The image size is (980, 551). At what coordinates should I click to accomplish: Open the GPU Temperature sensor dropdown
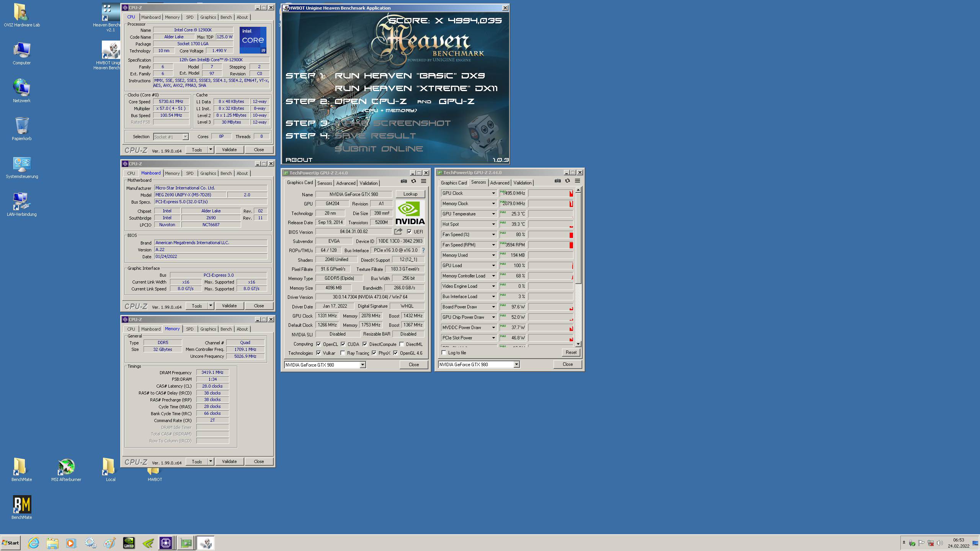tap(493, 214)
